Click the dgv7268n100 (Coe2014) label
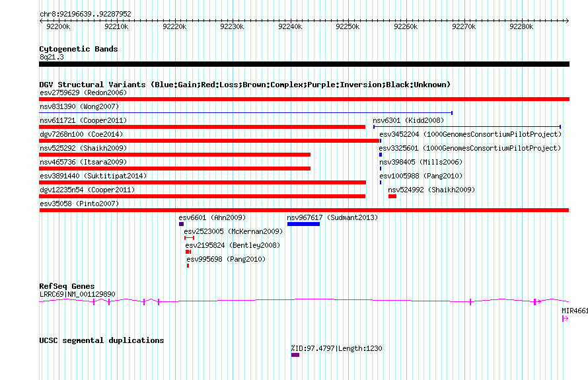Image resolution: width=588 pixels, height=380 pixels. coord(81,134)
